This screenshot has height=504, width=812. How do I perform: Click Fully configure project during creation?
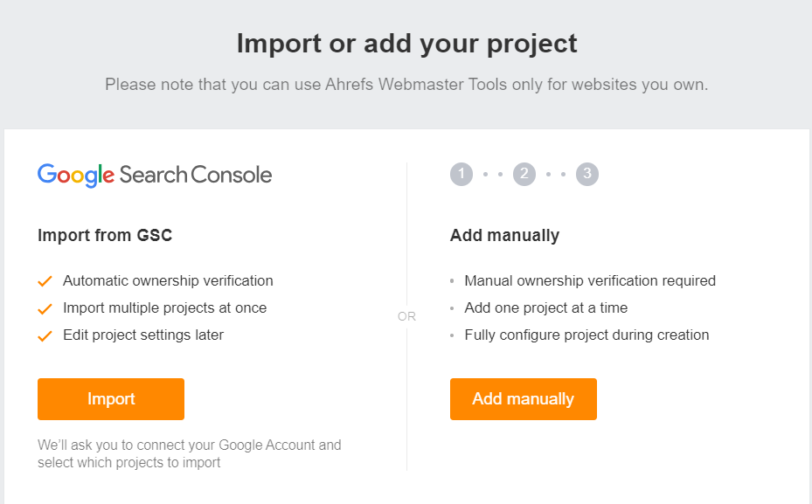pyautogui.click(x=586, y=335)
